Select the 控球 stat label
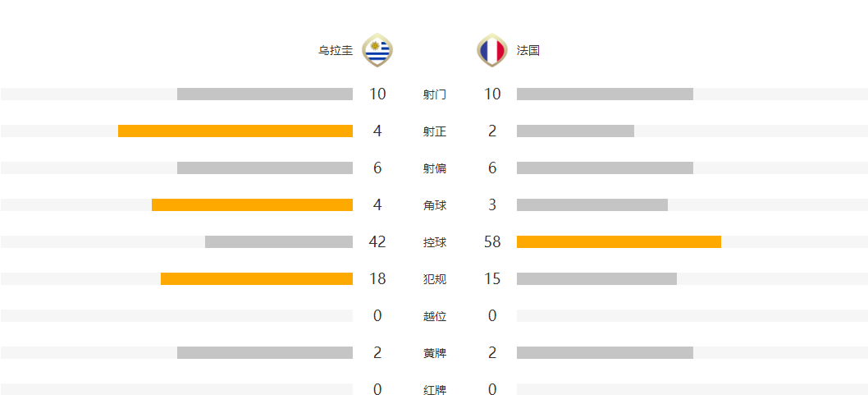This screenshot has width=868, height=395. 435,242
